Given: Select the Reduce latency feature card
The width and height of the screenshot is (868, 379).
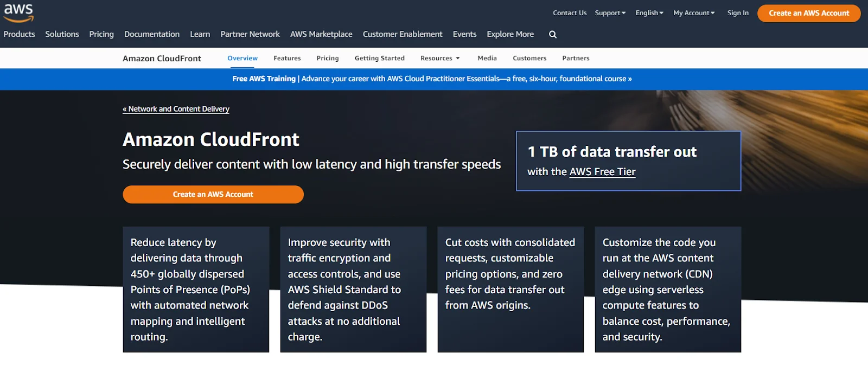Looking at the screenshot, I should (196, 290).
